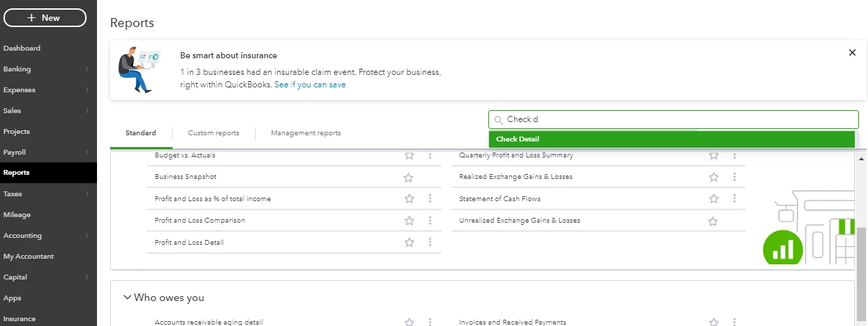Open options for Profit and Loss as % report

pos(429,199)
